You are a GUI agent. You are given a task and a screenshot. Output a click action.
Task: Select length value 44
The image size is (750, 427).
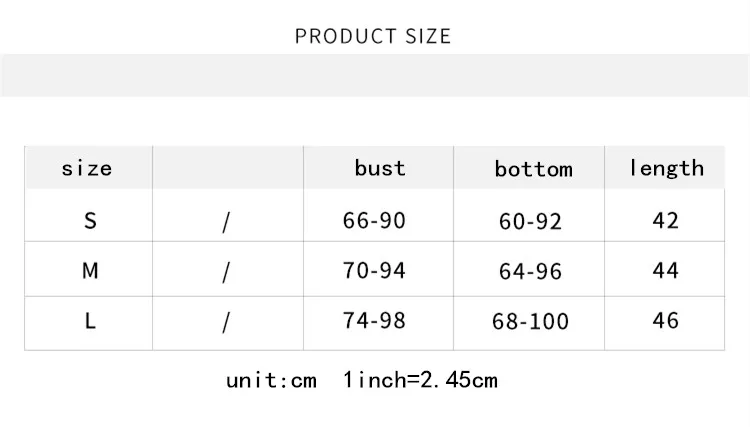click(665, 270)
